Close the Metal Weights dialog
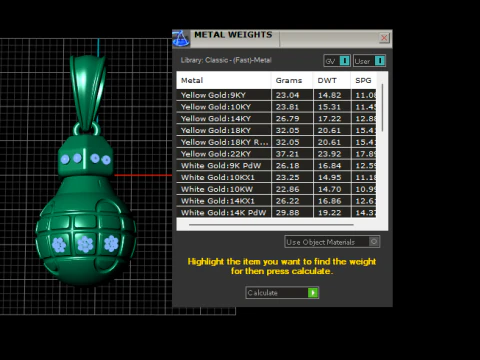This screenshot has height=360, width=480. click(x=384, y=38)
